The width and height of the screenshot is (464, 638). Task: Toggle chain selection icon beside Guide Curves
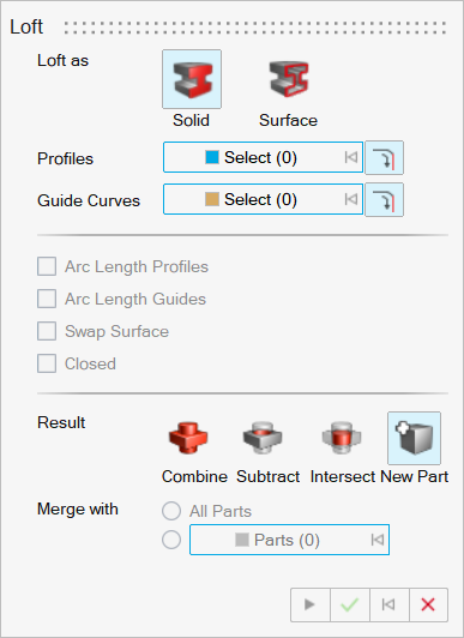pyautogui.click(x=384, y=200)
